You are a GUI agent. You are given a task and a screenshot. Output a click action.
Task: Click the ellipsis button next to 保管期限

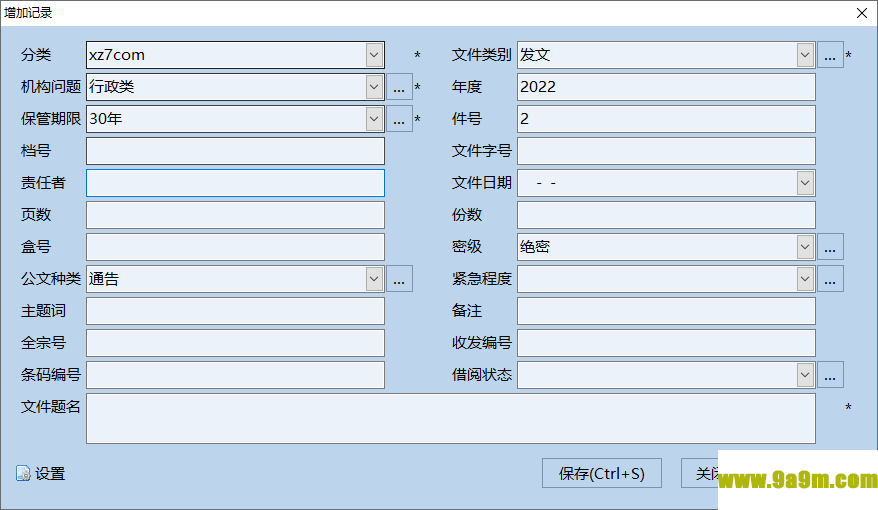[399, 119]
